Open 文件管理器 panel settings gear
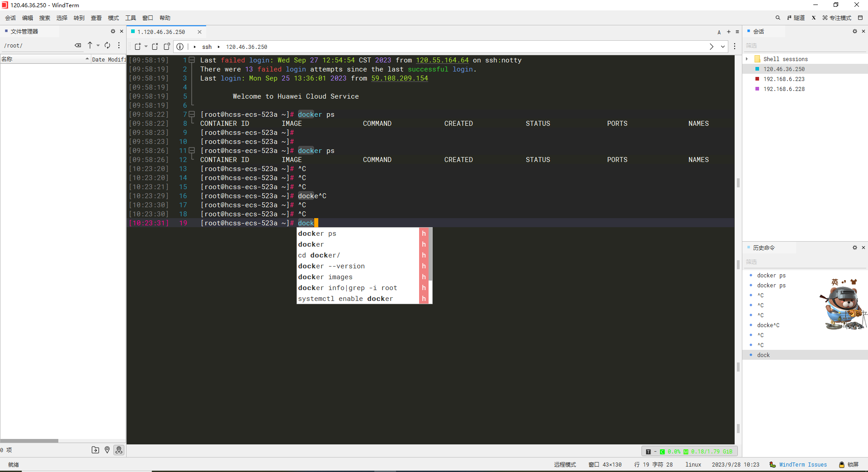Screen dimensions: 868x472 113,31
